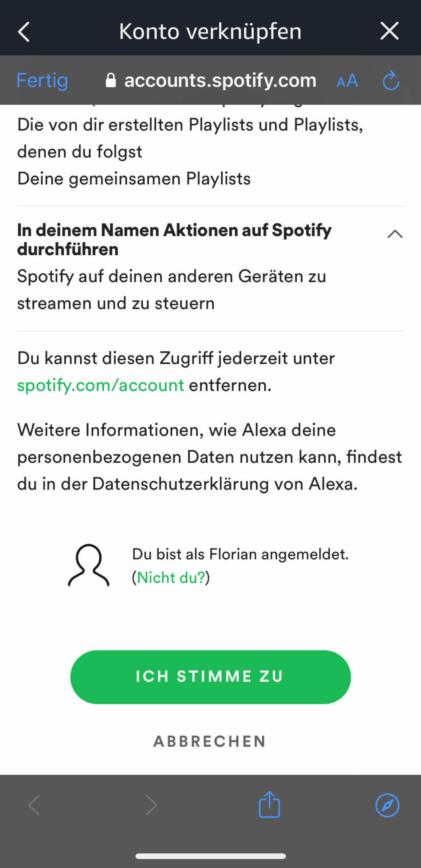421x868 pixels.
Task: Go back using the header arrow
Action: pos(24,32)
